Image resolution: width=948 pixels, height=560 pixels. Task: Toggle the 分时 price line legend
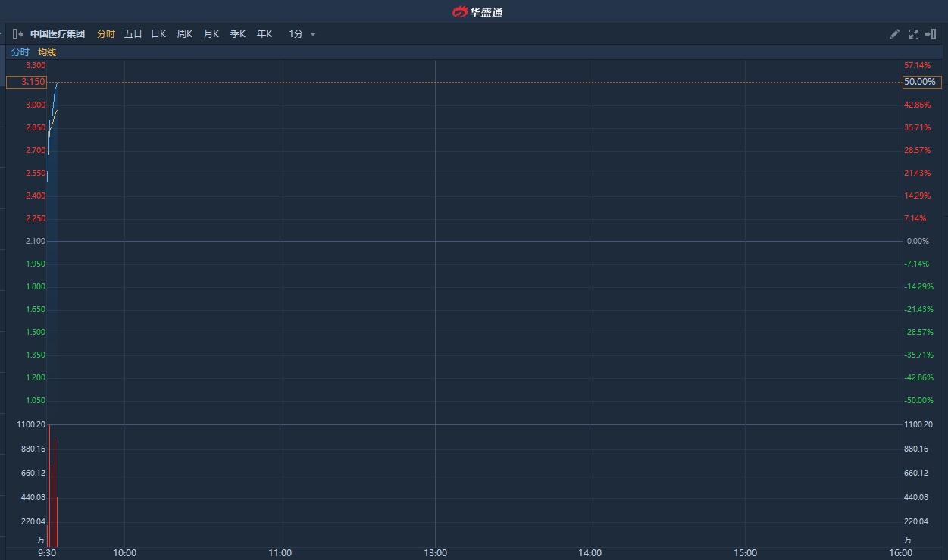20,52
